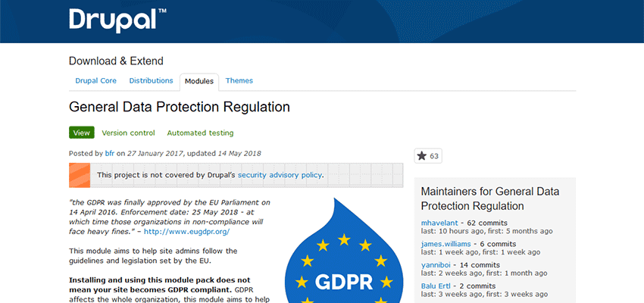Screen dimensions: 644x303
Task: Click the Download & Extend heading
Action: pos(116,61)
